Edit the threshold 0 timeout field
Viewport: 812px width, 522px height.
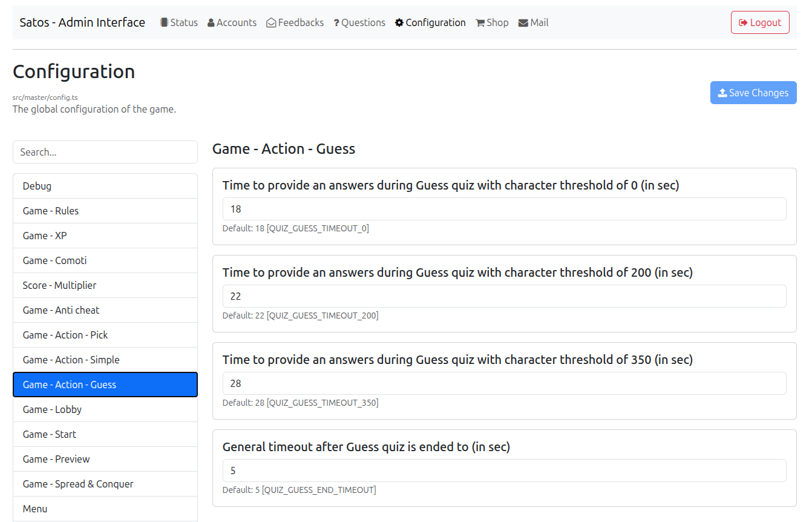pyautogui.click(x=504, y=209)
